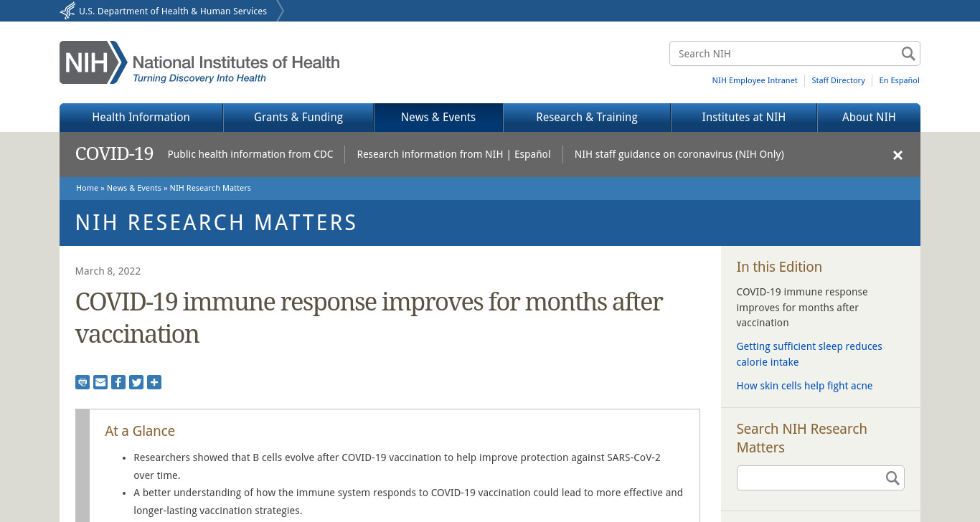Click the COVID-19 banner title
The image size is (980, 522).
[114, 154]
